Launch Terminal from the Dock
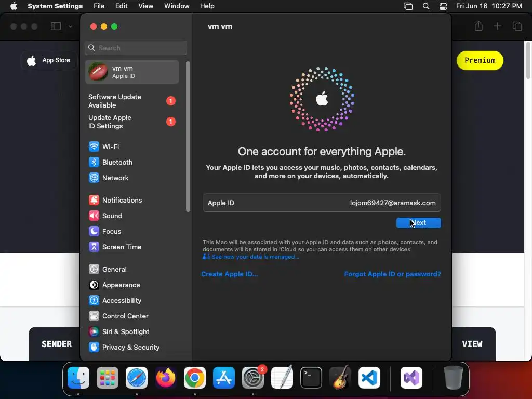Viewport: 532px width, 399px height. [x=311, y=378]
